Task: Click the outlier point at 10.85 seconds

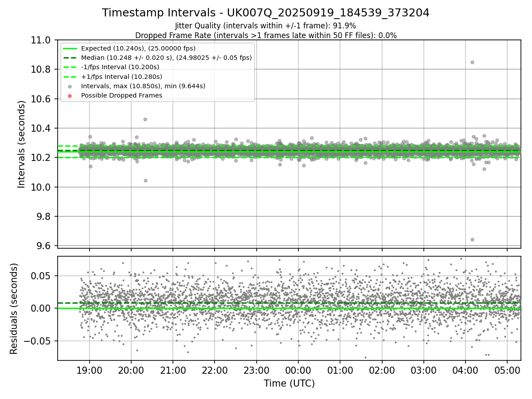Action: point(472,62)
